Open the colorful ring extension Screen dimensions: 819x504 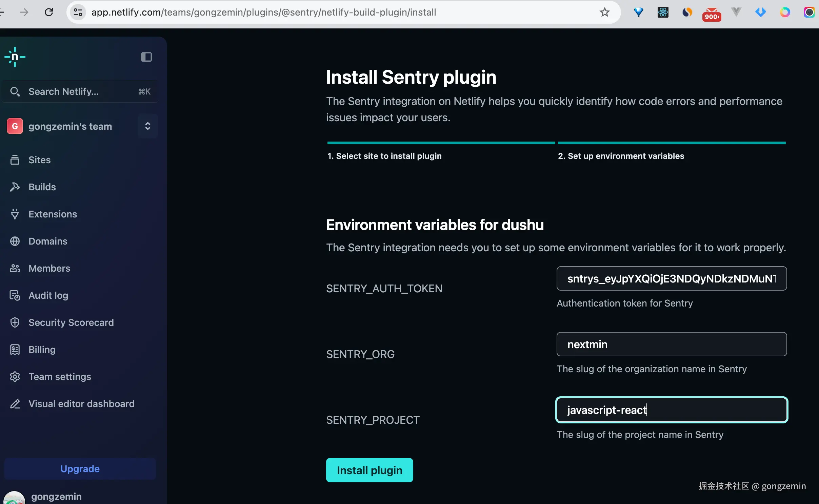click(785, 12)
